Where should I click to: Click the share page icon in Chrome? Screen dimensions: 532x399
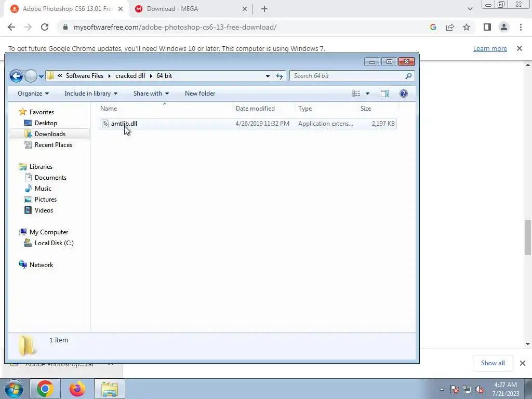[450, 27]
